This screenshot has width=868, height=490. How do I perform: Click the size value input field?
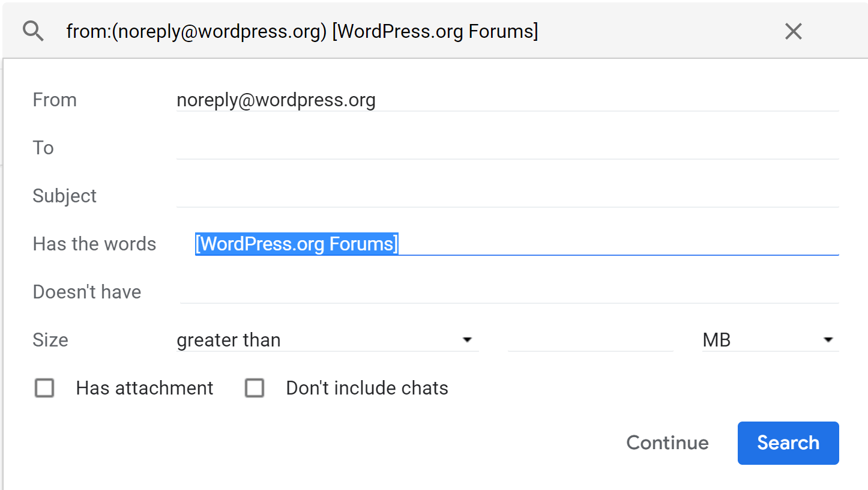coord(590,340)
